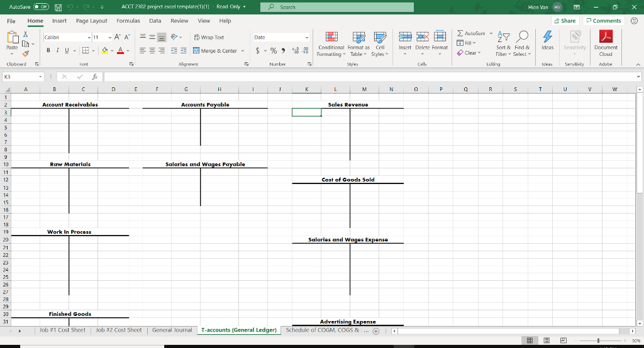Toggle Italic formatting

pos(57,50)
